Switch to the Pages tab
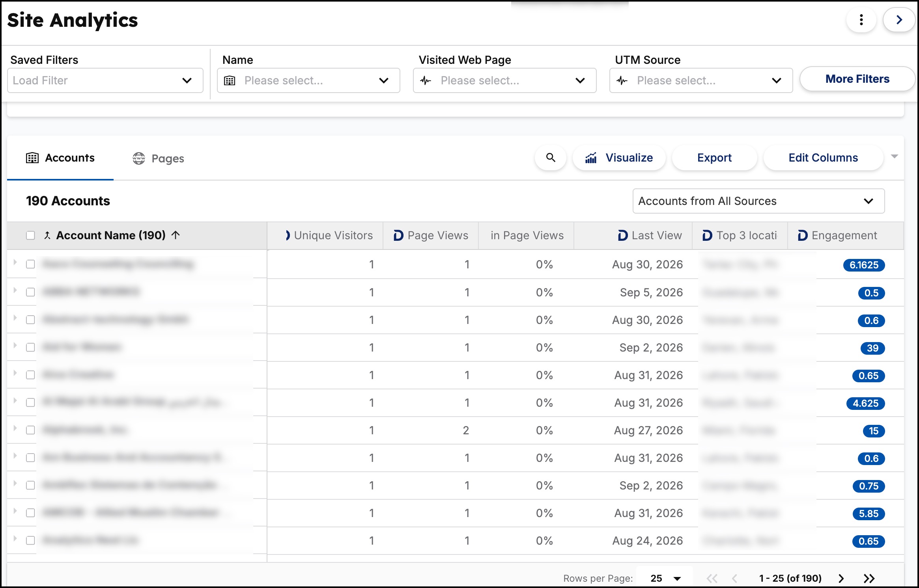The width and height of the screenshot is (919, 588). [158, 158]
